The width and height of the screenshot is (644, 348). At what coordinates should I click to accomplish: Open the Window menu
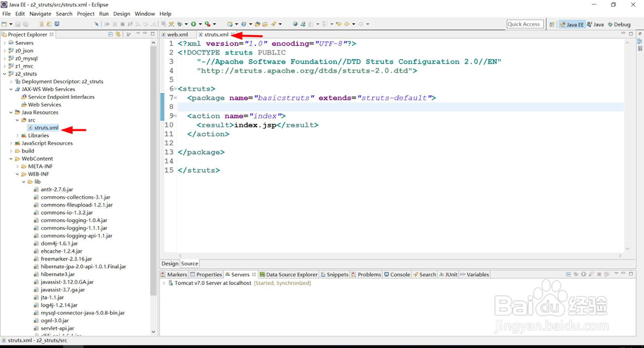point(144,14)
